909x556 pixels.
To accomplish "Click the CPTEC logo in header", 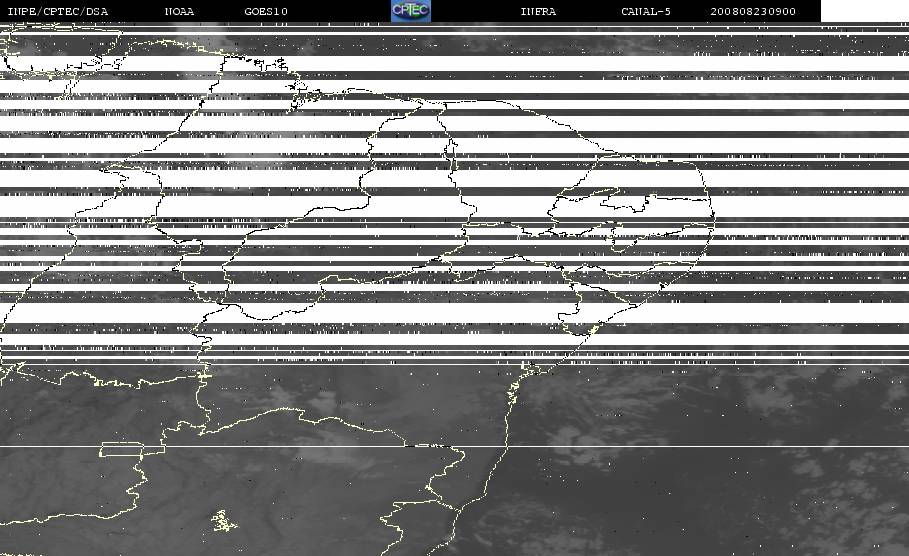I will pos(410,10).
